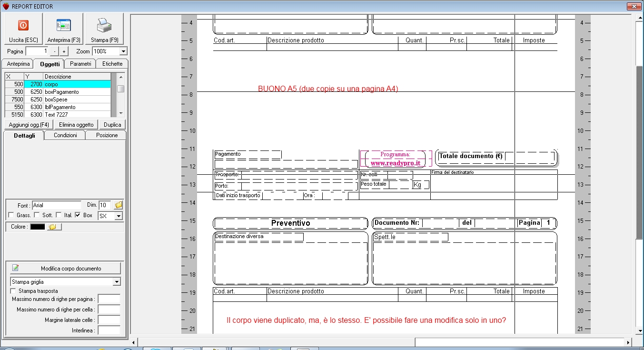The image size is (644, 350).
Task: Click the canvas scroll up arrow
Action: point(640,18)
